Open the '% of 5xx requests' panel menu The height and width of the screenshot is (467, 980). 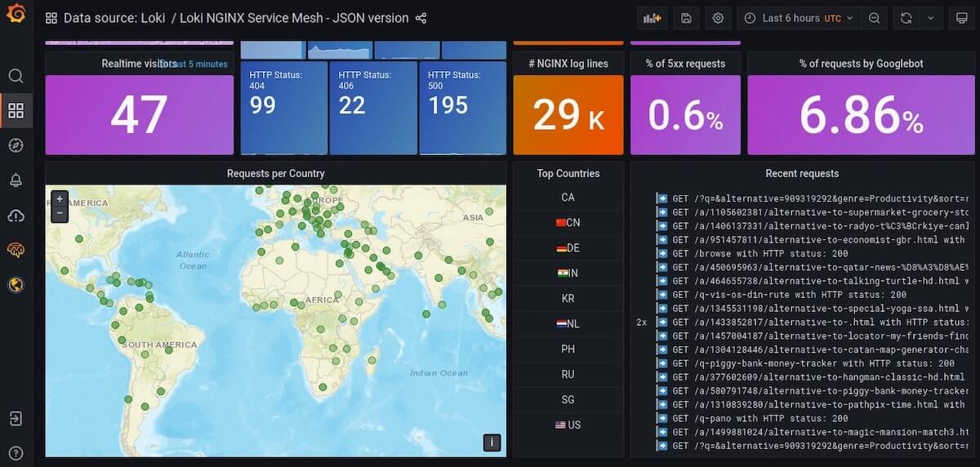(686, 63)
